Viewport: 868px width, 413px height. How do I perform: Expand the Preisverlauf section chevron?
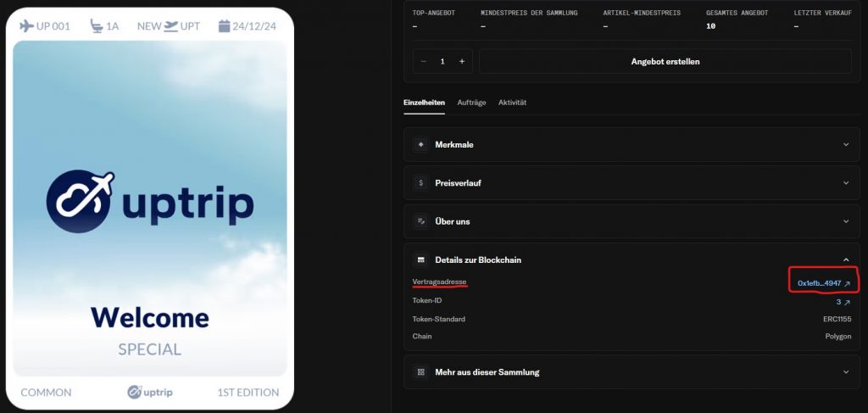point(845,182)
